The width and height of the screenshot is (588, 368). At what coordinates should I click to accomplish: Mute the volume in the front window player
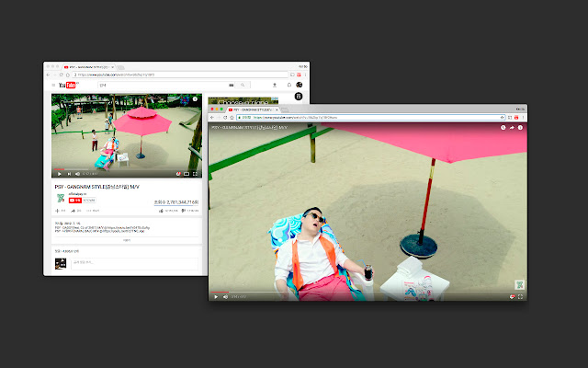[x=225, y=296]
